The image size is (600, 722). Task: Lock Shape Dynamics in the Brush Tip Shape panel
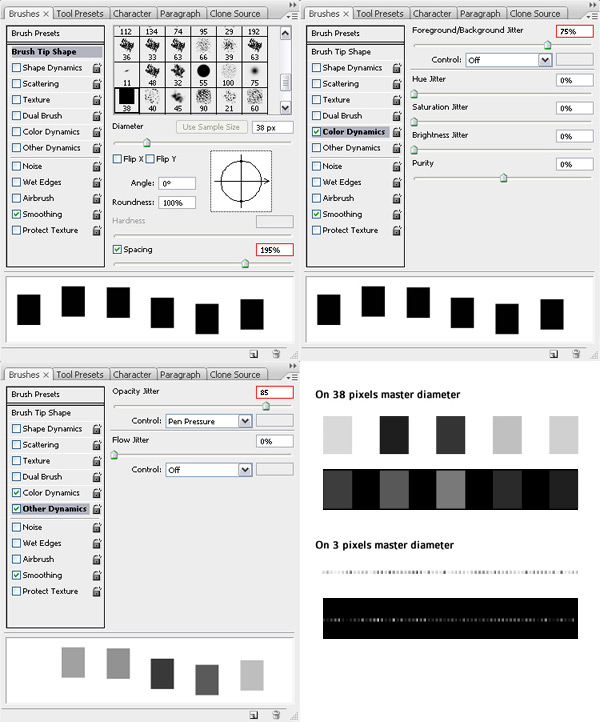pyautogui.click(x=97, y=68)
